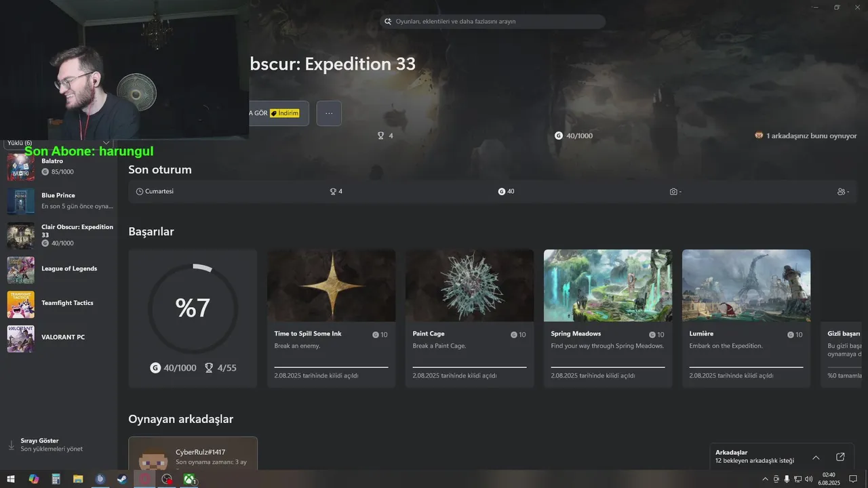Click gamerscore icon on Time to Spill Some Ink
The image size is (868, 488).
coord(375,335)
